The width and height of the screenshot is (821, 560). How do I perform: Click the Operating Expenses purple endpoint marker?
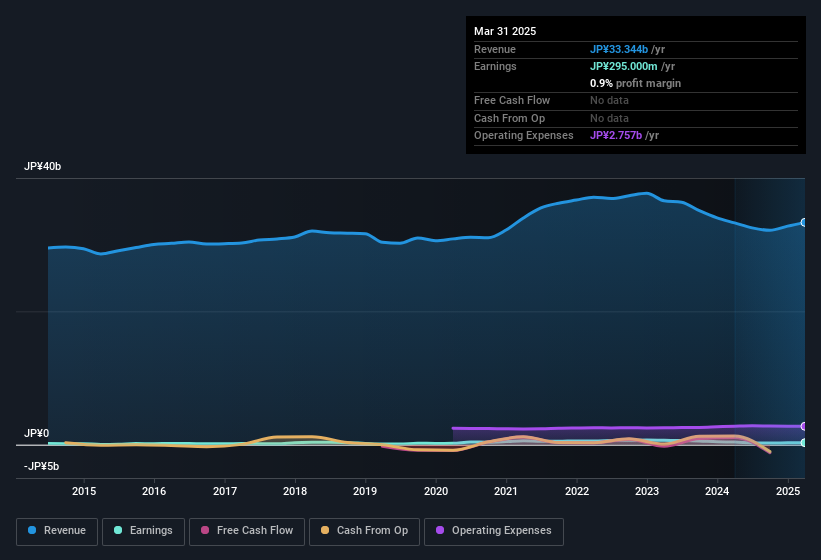(804, 426)
